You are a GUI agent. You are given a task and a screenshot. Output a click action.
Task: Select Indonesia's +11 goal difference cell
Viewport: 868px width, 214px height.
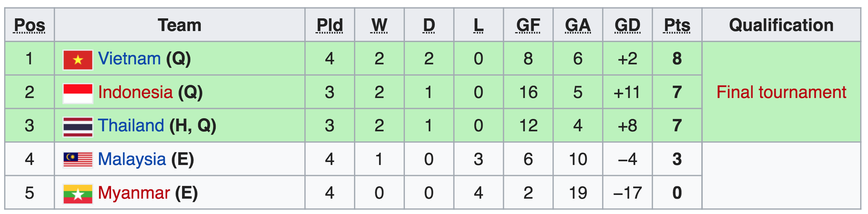(x=627, y=92)
